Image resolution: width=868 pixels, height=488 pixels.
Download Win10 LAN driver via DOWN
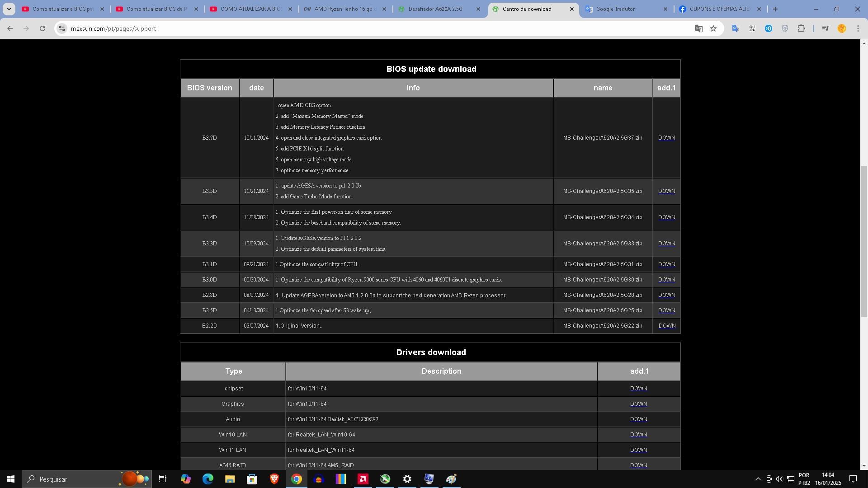pos(638,435)
